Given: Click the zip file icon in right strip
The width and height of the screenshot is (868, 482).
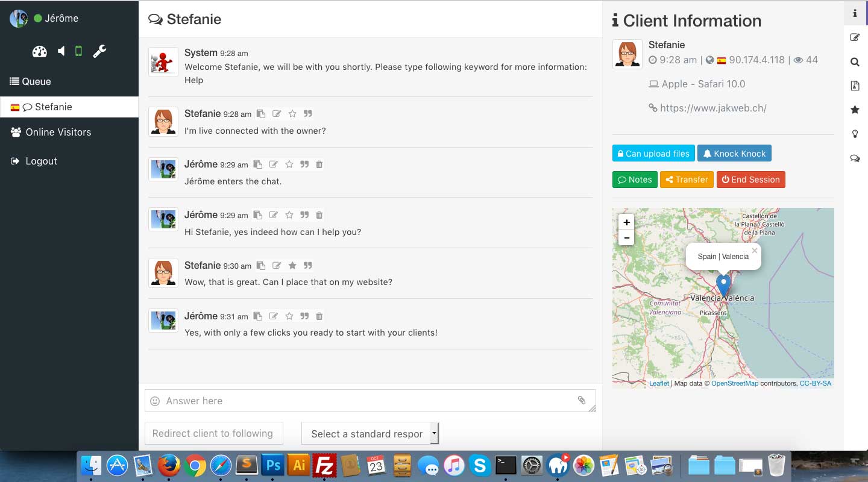Looking at the screenshot, I should pyautogui.click(x=855, y=86).
